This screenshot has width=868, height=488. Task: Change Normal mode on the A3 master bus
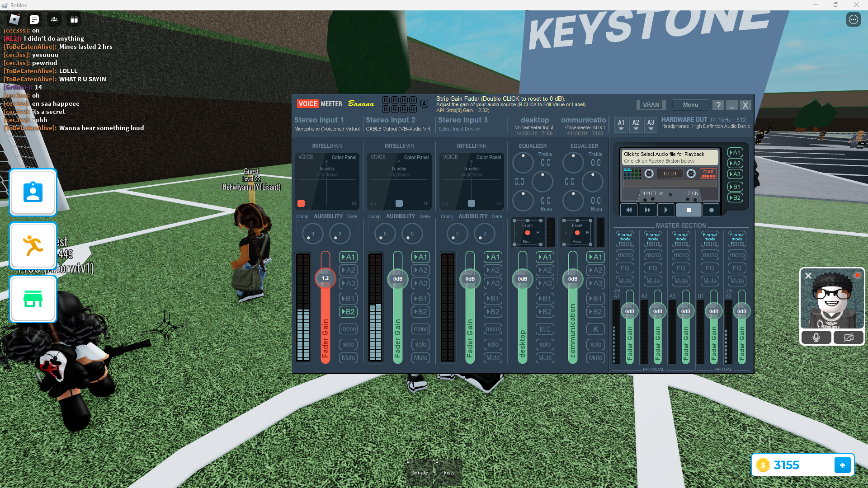pos(681,239)
